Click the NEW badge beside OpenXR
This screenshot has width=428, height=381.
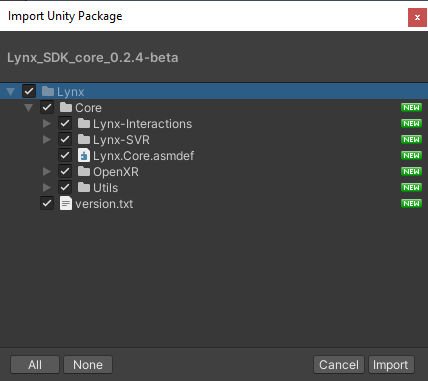412,171
